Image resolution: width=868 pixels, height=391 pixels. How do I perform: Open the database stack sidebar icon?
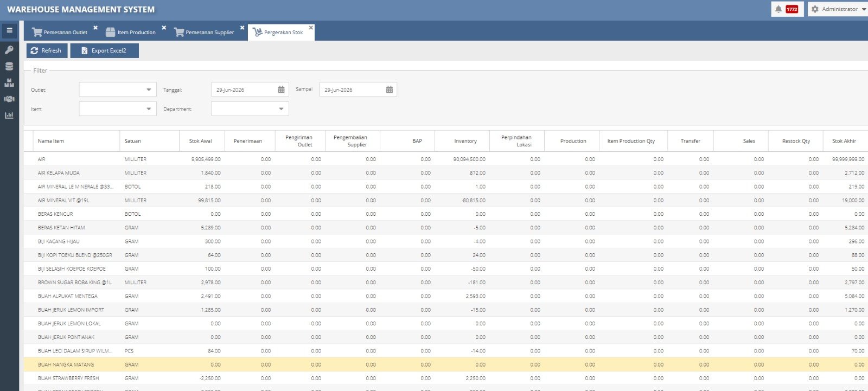point(9,66)
